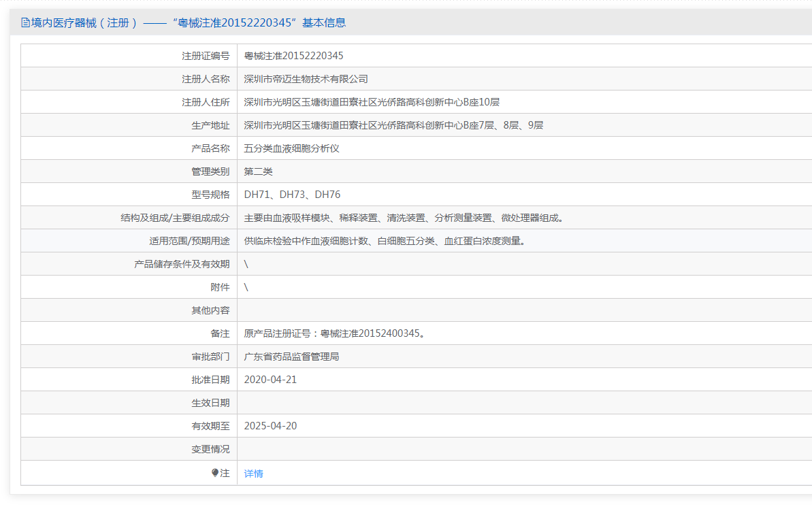The height and width of the screenshot is (511, 812).
Task: Click the 审批部门 label
Action: 210,357
